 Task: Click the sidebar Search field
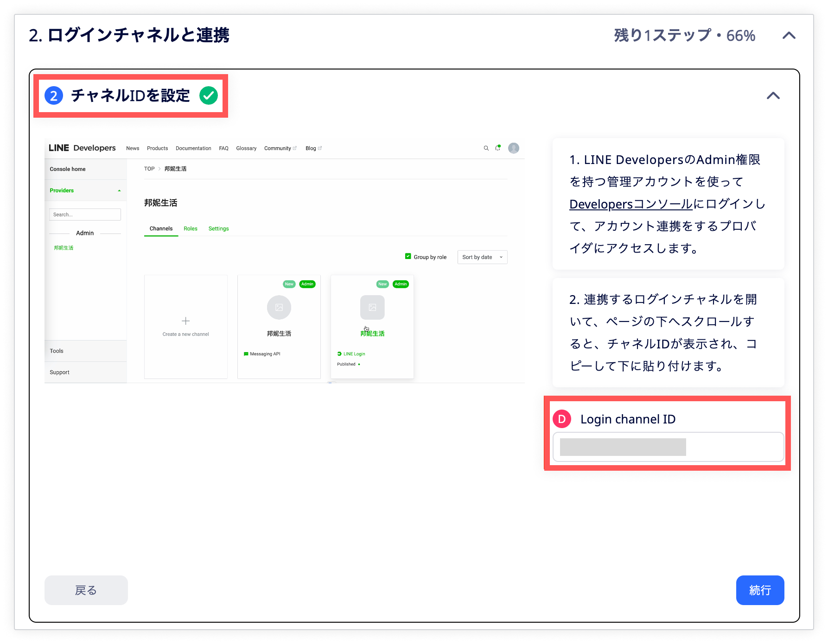[85, 215]
